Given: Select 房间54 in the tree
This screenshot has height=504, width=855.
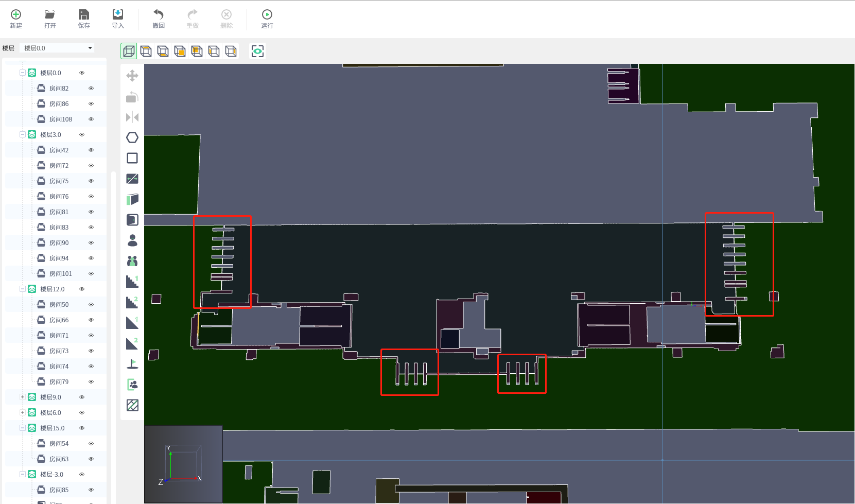Looking at the screenshot, I should [x=59, y=444].
